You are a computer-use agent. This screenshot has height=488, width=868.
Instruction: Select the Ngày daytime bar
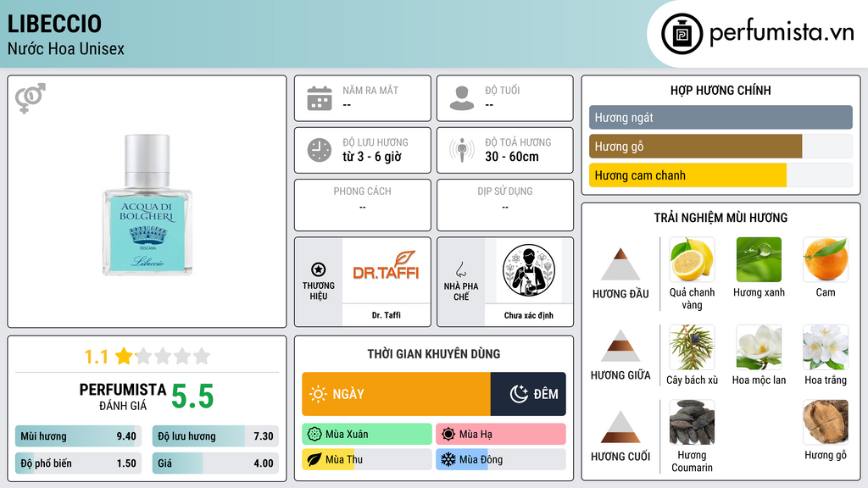tap(397, 394)
